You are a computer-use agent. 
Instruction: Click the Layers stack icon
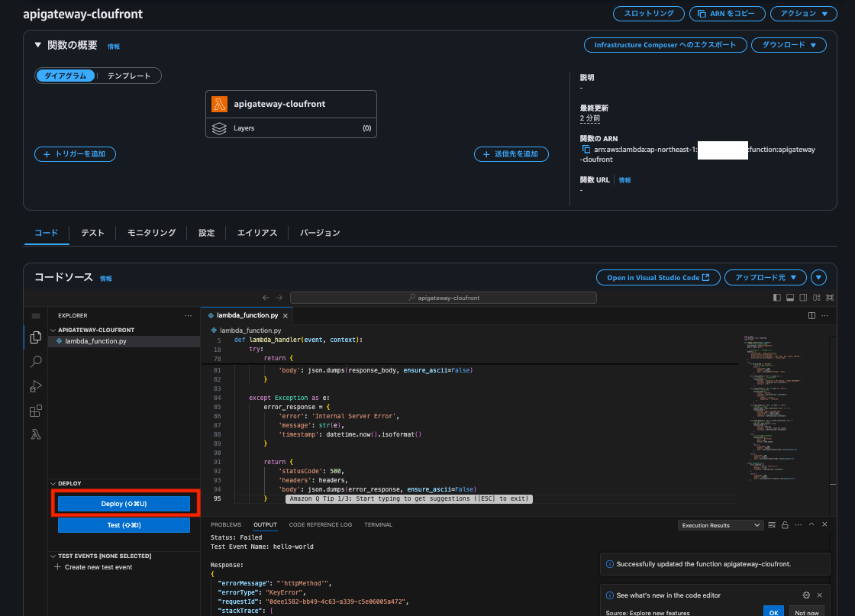[x=219, y=128]
